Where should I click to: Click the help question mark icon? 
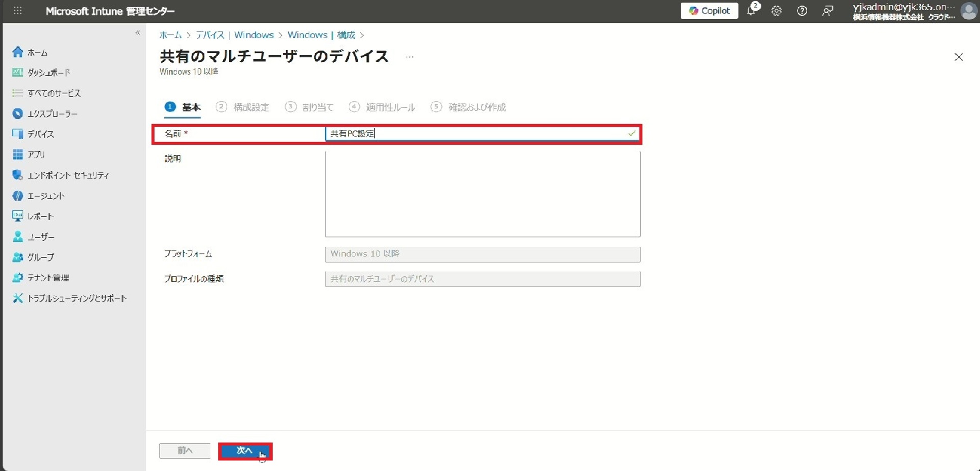coord(802,11)
